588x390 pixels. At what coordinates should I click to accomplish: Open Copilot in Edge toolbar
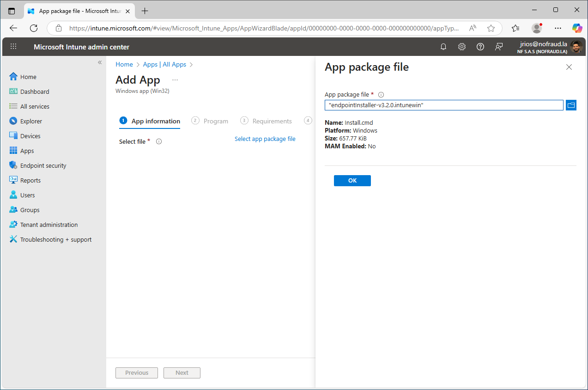577,28
